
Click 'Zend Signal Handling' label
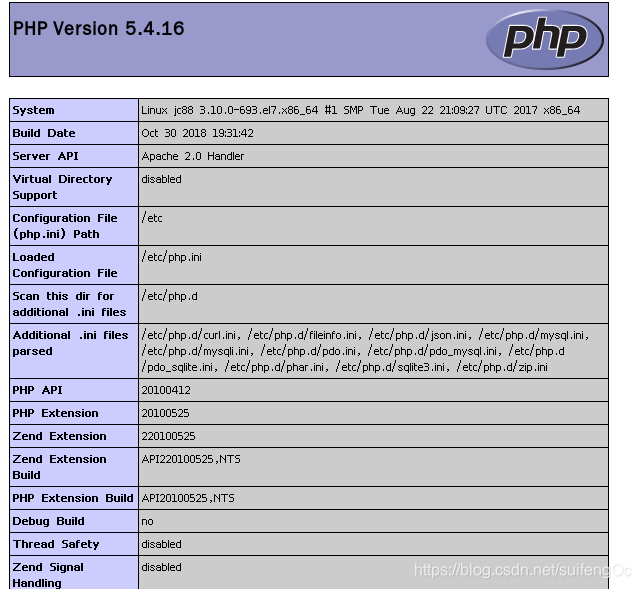click(48, 575)
